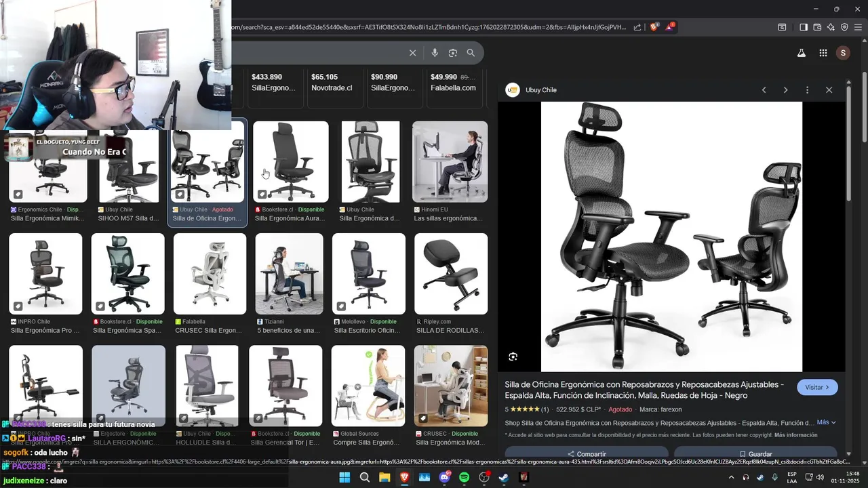This screenshot has height=488, width=868.
Task: Open Leo AI sparkle icon
Action: click(831, 27)
